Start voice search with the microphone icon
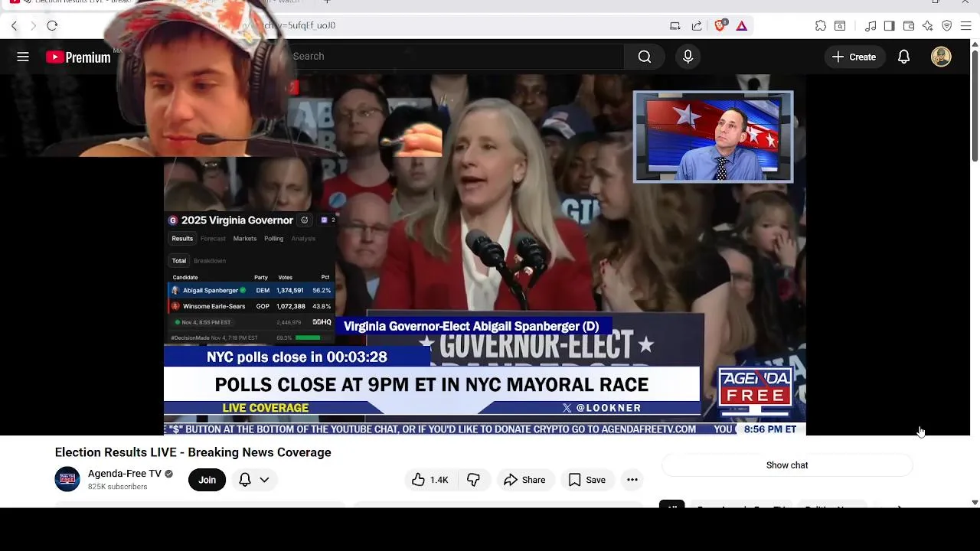 688,57
